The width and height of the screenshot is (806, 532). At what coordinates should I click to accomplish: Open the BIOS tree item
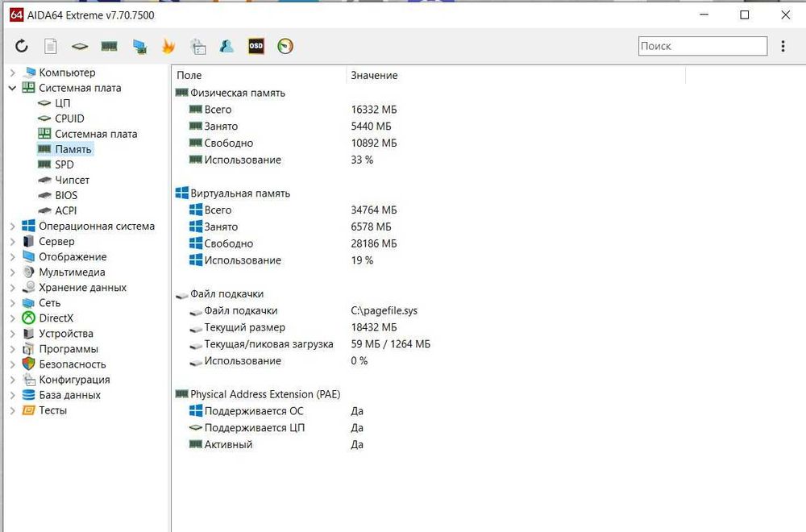coord(66,195)
